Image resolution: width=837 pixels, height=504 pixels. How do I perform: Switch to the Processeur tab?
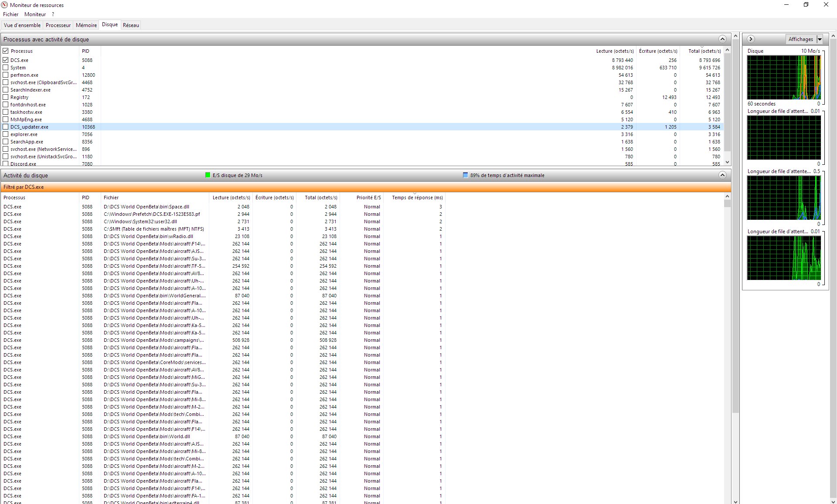58,25
